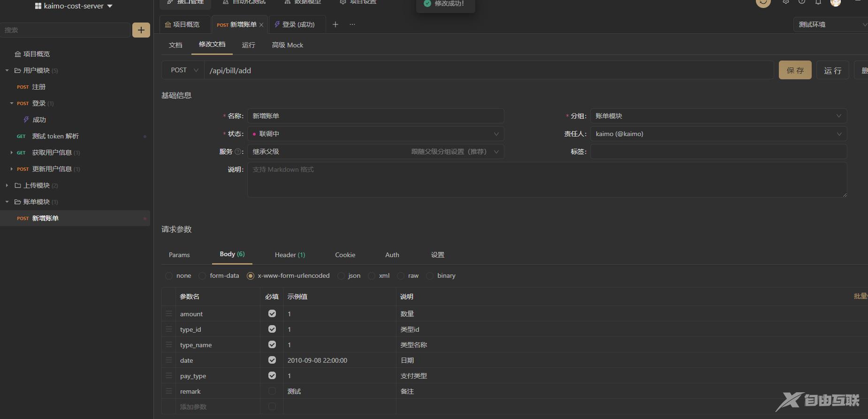Click the 账单模块 folder icon
The height and width of the screenshot is (419, 868).
[17, 202]
